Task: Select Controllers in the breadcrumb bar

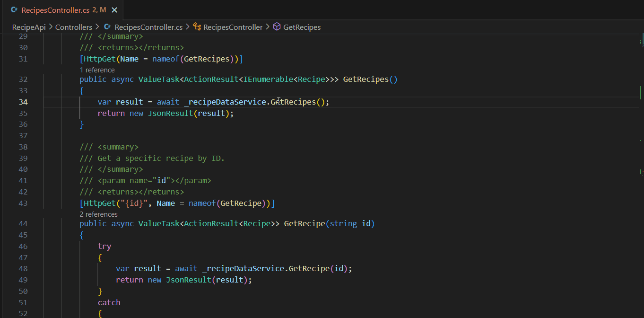Action: [74, 27]
